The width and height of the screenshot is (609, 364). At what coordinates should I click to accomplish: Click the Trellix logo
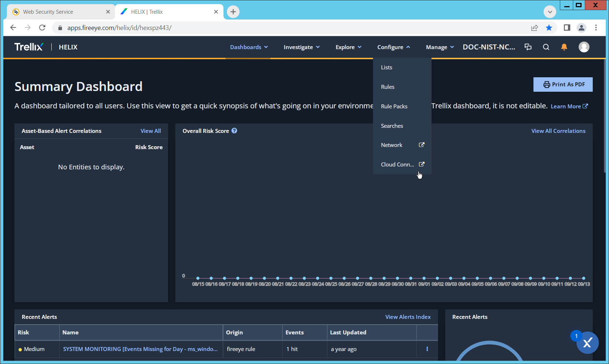click(x=29, y=47)
